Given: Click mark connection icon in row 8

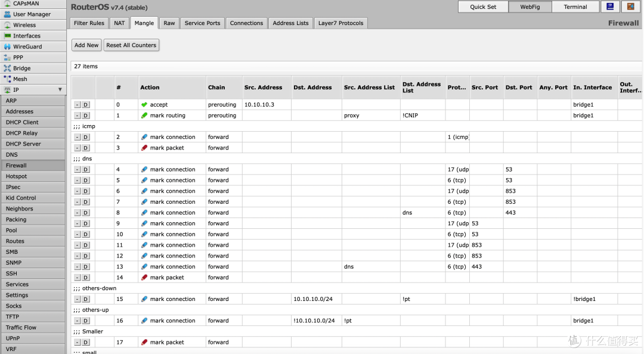Looking at the screenshot, I should click(144, 213).
